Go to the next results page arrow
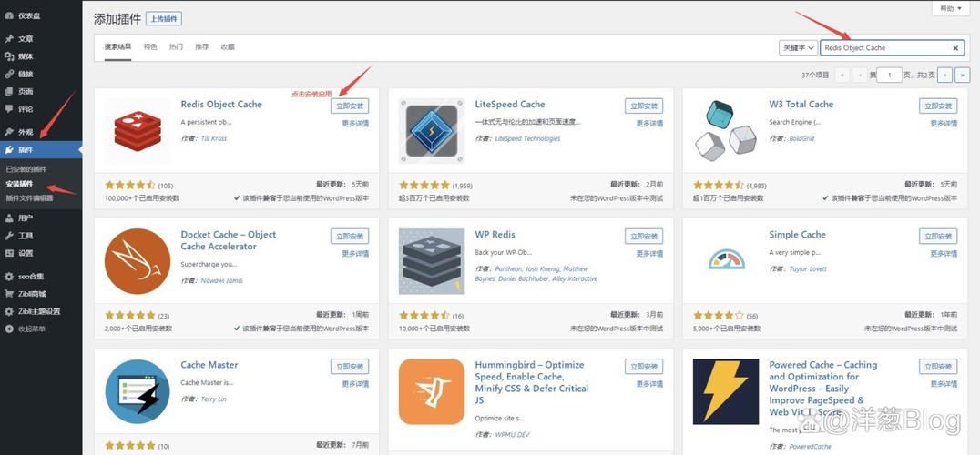Viewport: 980px width, 455px height. coord(945,75)
